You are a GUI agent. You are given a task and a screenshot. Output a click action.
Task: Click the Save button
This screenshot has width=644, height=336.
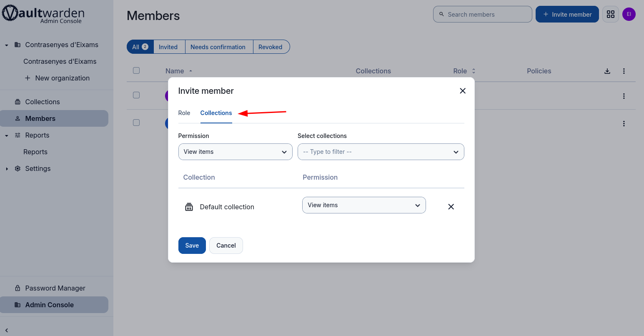192,246
